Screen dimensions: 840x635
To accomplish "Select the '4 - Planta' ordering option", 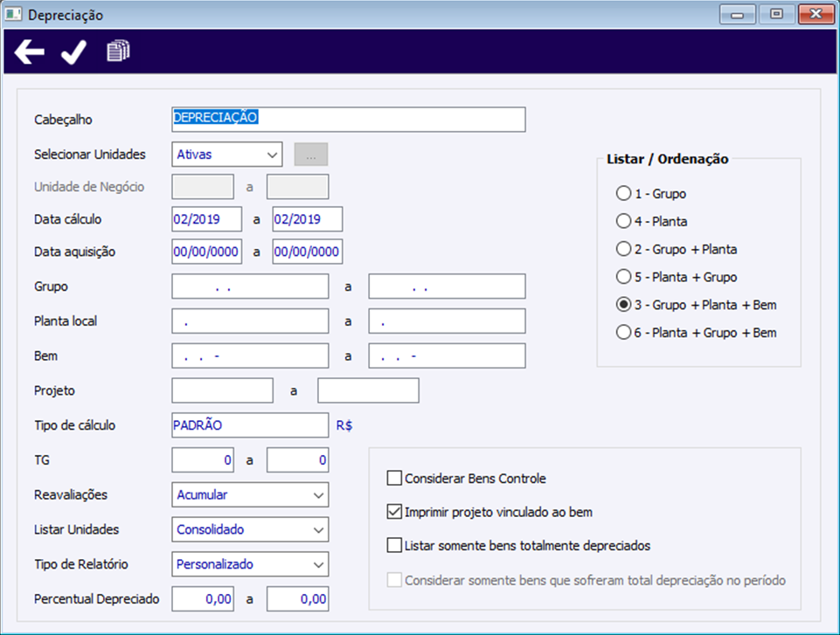I will pyautogui.click(x=623, y=221).
